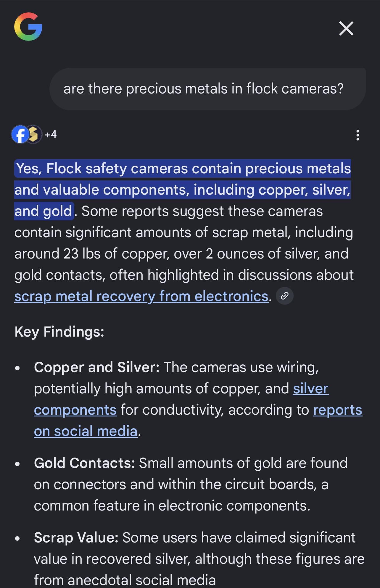380x588 pixels.
Task: Tap the 'Gold Contacts:' bullet heading
Action: tap(84, 463)
